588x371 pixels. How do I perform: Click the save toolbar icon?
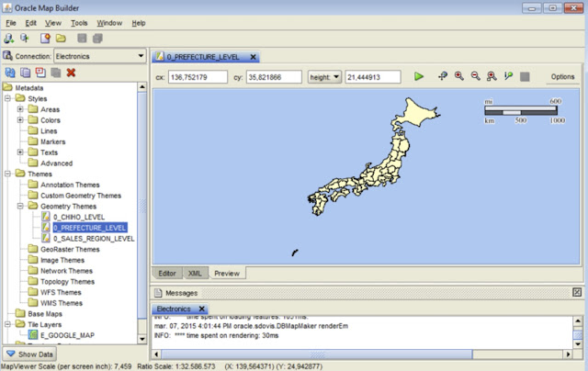coord(82,39)
